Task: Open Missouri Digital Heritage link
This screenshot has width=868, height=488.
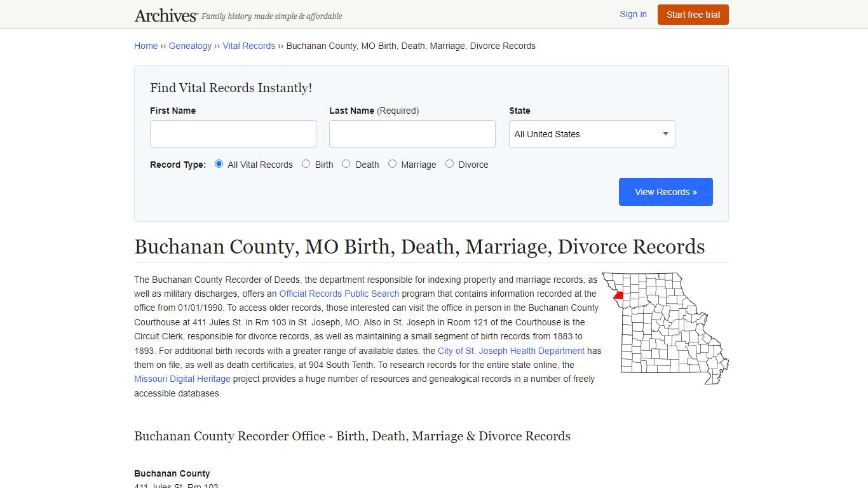Action: click(182, 379)
